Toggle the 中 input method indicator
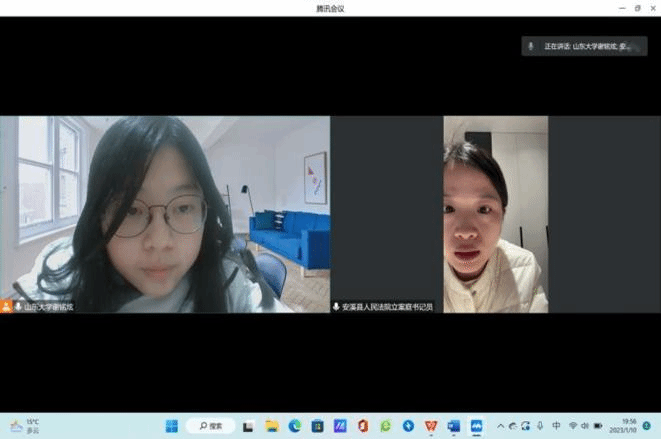This screenshot has width=661, height=439. 556,426
